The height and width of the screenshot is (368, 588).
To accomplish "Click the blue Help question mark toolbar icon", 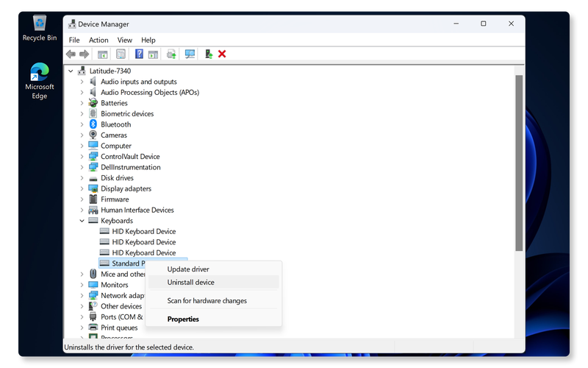I will coord(139,54).
